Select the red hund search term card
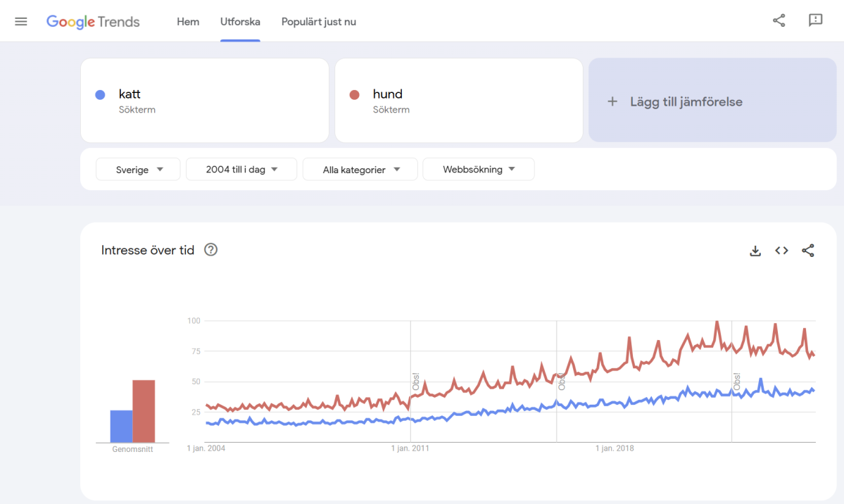The width and height of the screenshot is (844, 504). point(458,100)
